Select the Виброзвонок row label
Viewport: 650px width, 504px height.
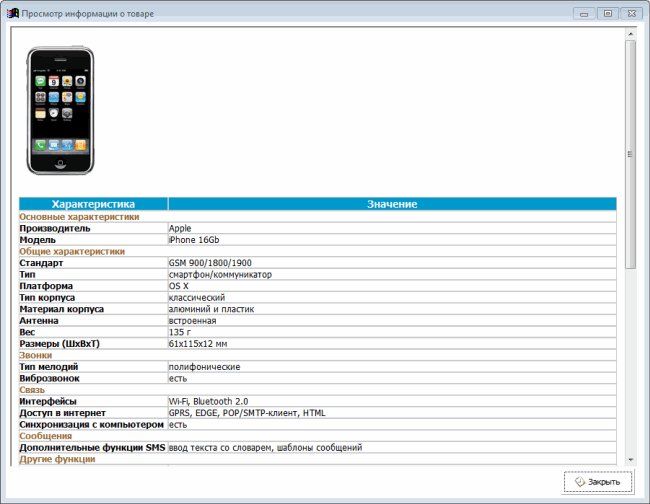49,378
